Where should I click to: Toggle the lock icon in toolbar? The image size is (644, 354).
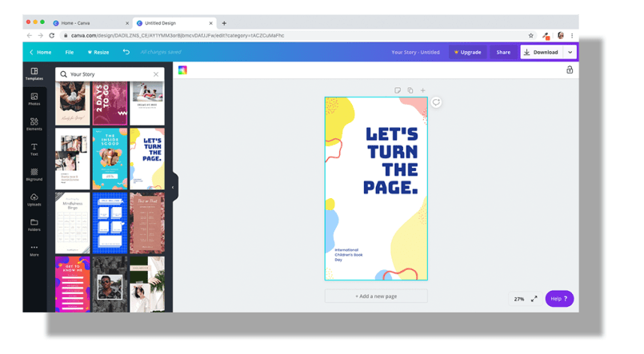pyautogui.click(x=570, y=70)
